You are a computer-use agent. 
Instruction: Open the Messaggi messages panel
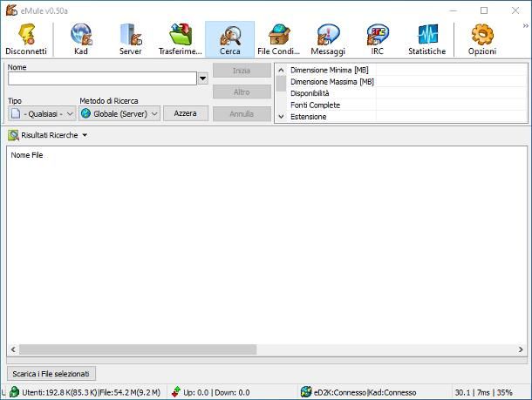[328, 39]
